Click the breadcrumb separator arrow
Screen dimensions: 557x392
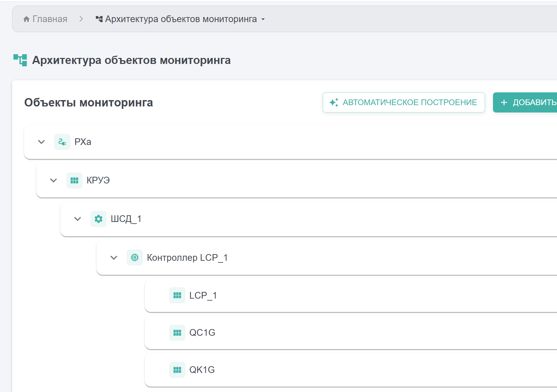(x=81, y=19)
